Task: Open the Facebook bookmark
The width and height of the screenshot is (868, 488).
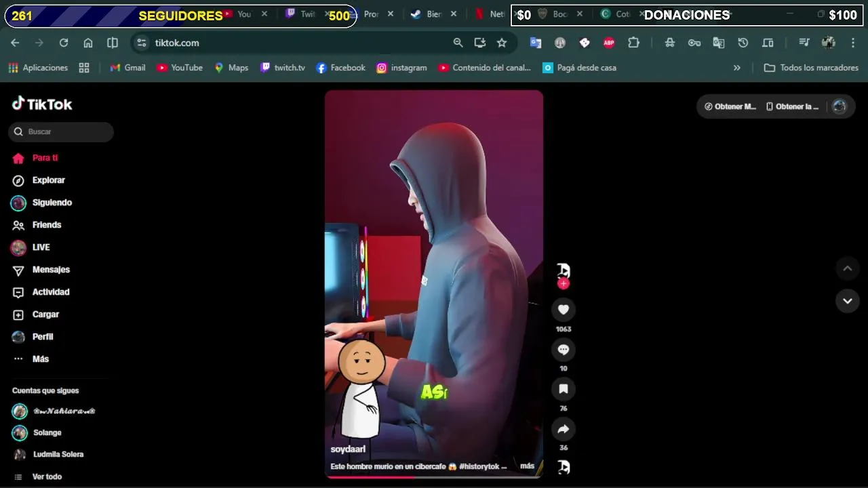Action: [x=341, y=68]
